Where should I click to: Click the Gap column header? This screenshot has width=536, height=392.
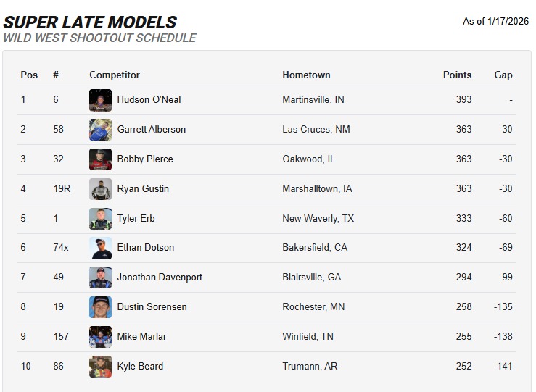pyautogui.click(x=503, y=75)
